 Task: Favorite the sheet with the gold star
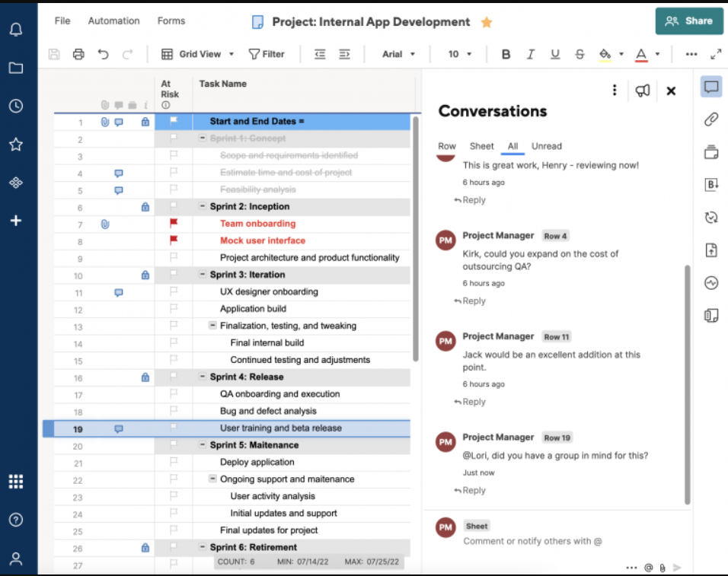pos(487,22)
